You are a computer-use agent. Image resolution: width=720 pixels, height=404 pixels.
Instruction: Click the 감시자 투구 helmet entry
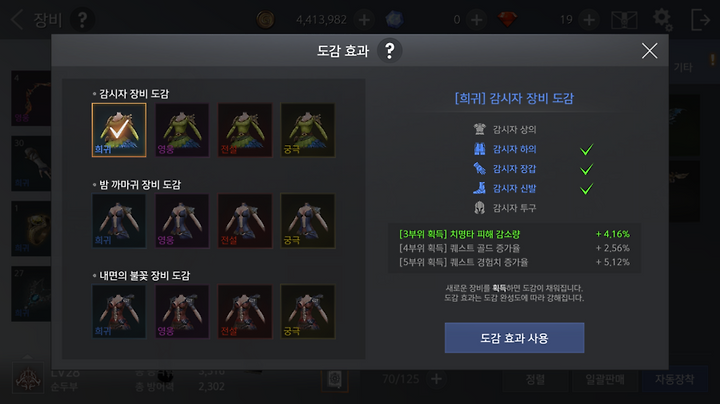point(505,208)
